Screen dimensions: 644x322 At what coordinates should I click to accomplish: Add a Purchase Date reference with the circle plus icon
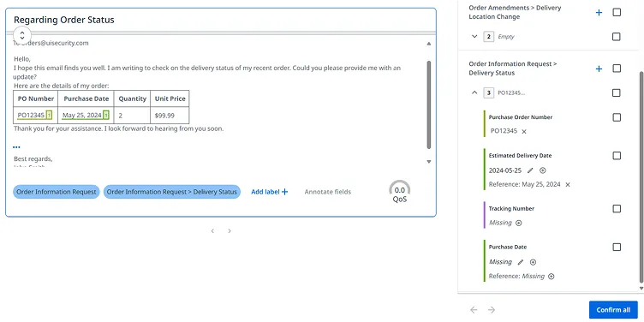coord(552,277)
